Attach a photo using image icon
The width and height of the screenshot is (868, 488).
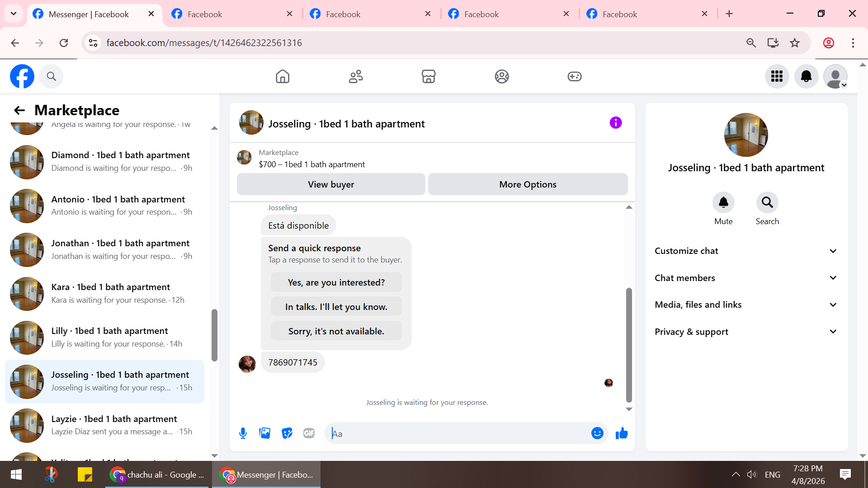click(265, 433)
